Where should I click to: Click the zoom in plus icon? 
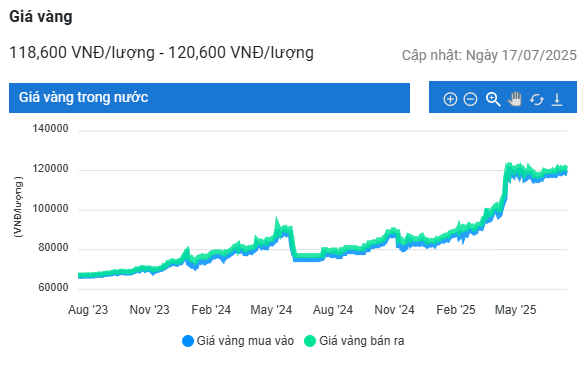pos(450,99)
